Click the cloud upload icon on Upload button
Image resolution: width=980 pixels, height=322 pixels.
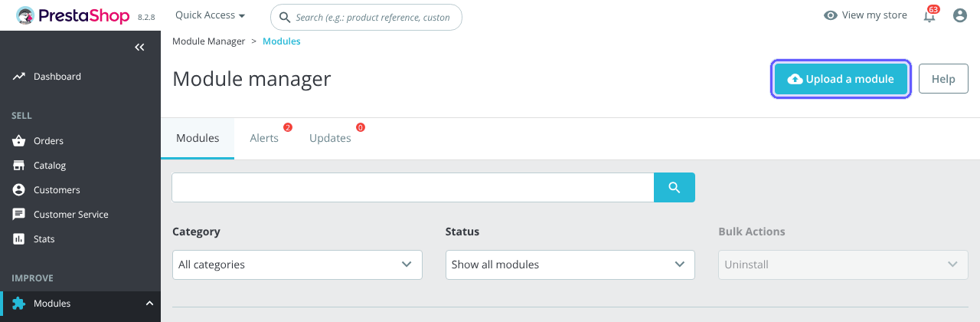coord(795,79)
